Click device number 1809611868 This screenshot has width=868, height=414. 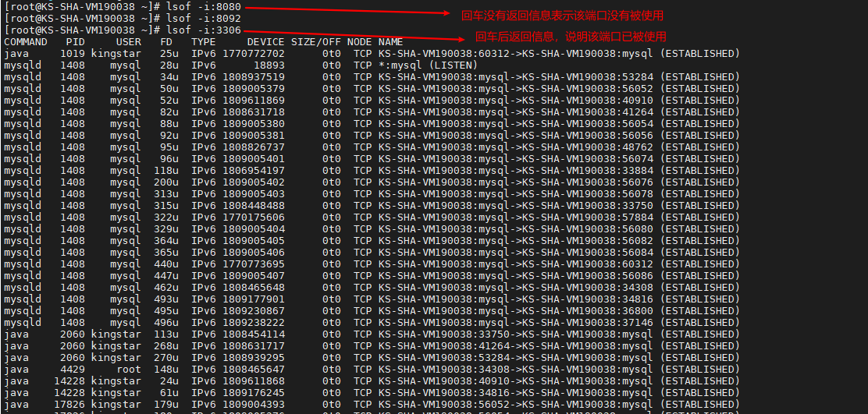coord(254,380)
